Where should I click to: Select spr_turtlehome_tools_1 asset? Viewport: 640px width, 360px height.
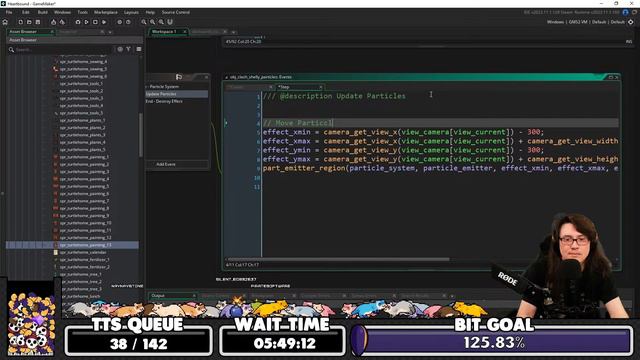pyautogui.click(x=81, y=84)
